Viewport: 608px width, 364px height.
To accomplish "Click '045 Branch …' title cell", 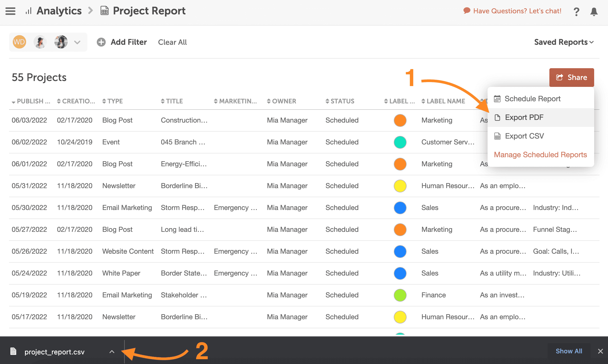I will [183, 142].
